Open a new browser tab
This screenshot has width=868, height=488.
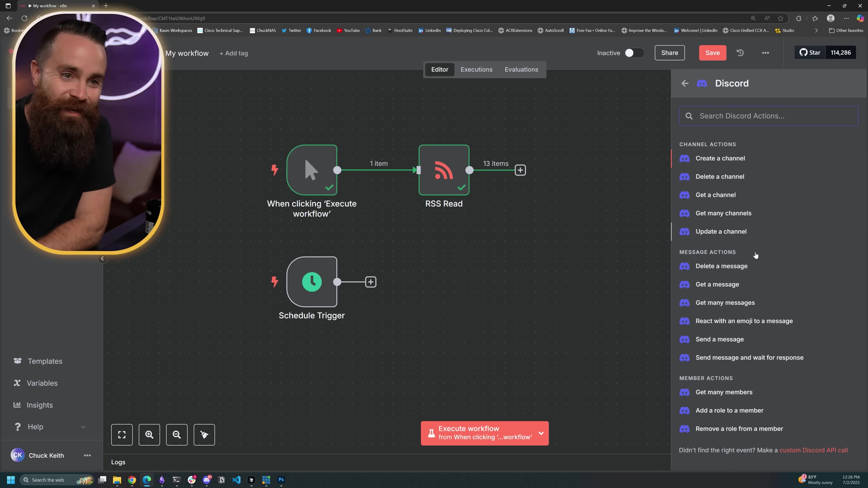tap(106, 6)
